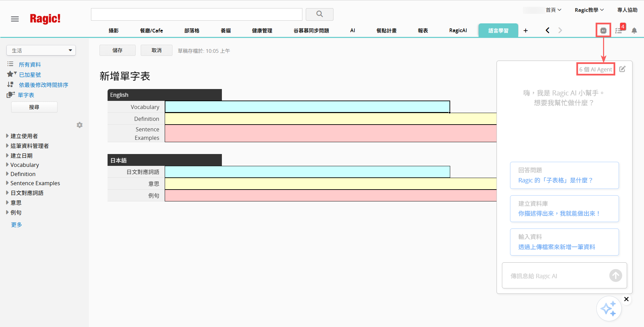Open the 已加星號 starred link
The height and width of the screenshot is (327, 644).
[30, 75]
